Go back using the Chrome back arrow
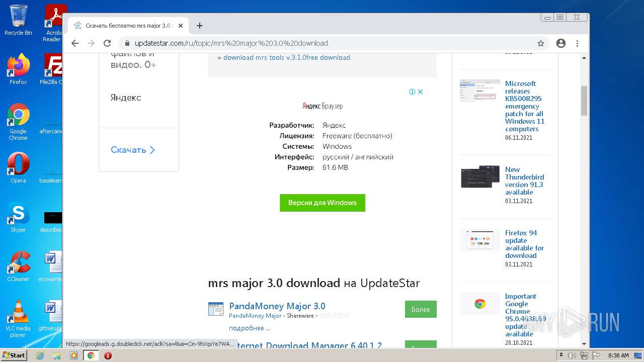644x362 pixels. pyautogui.click(x=75, y=43)
